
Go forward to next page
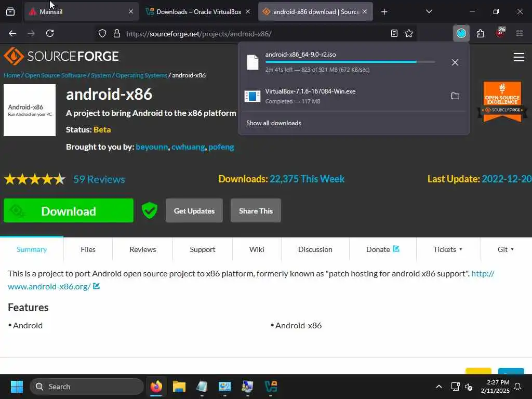tap(31, 34)
